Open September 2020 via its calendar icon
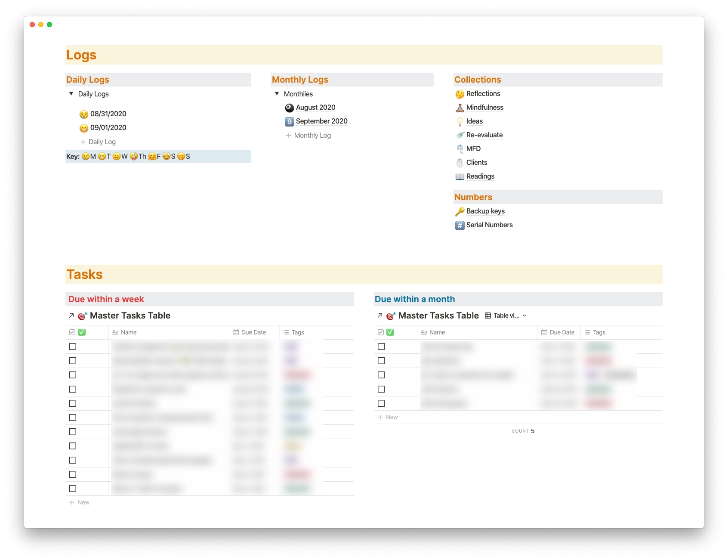The height and width of the screenshot is (560, 728). pos(289,121)
